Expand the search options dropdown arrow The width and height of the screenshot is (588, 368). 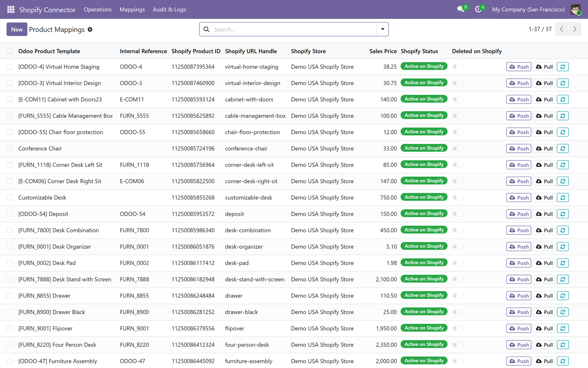click(383, 29)
